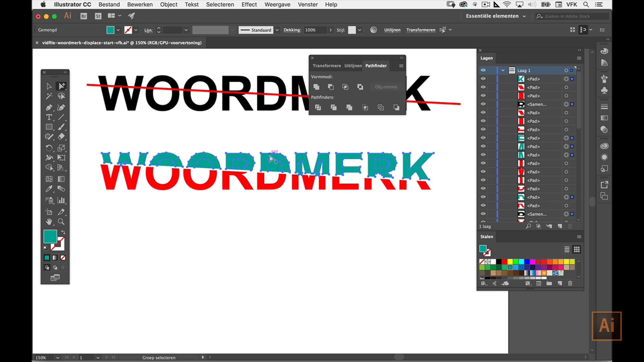Screen dimensions: 644x362
Task: Click the Unite shape mode in Pathfinder
Action: pyautogui.click(x=316, y=87)
